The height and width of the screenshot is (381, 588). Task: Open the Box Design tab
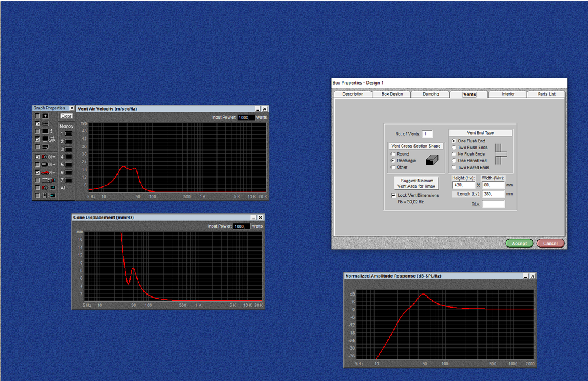point(392,94)
